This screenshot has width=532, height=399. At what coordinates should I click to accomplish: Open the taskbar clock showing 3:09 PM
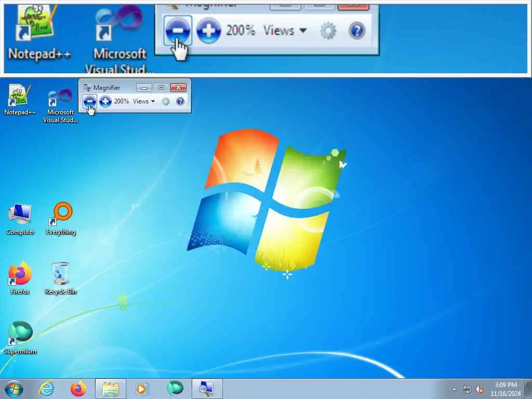pyautogui.click(x=506, y=389)
